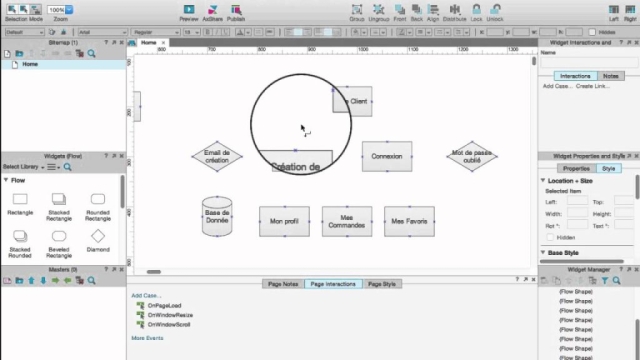The image size is (640, 360).
Task: Search pages in the Sitemap panel
Action: (x=91, y=53)
